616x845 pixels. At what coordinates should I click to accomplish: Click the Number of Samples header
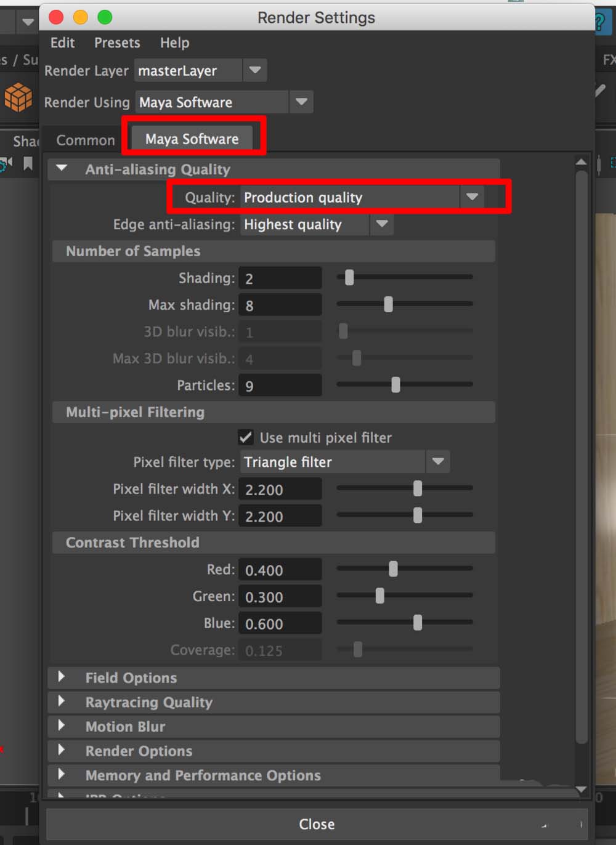pyautogui.click(x=274, y=251)
